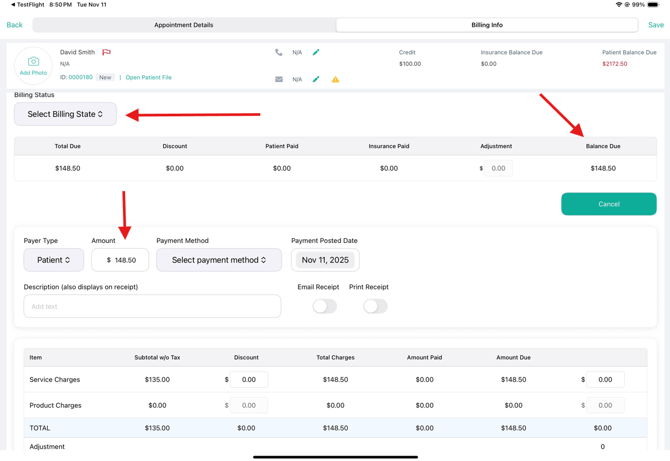
Task: Open the Select Billing State dropdown
Action: click(x=65, y=114)
